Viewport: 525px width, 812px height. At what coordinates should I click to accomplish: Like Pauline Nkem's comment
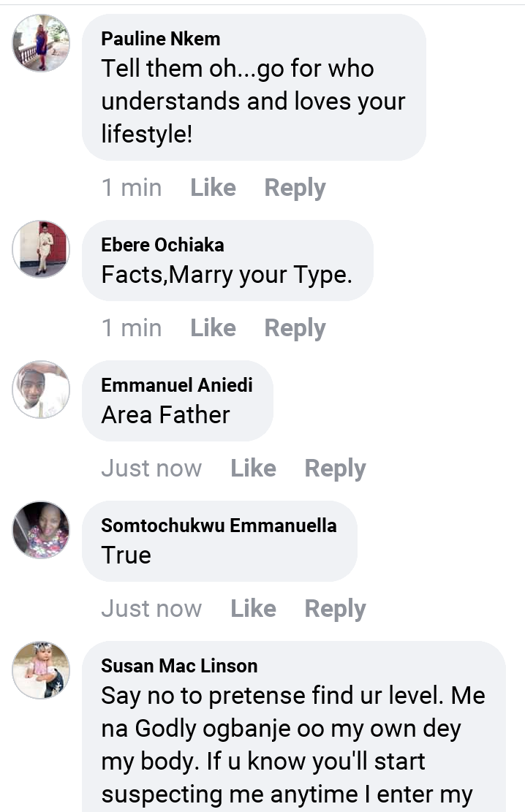(213, 188)
